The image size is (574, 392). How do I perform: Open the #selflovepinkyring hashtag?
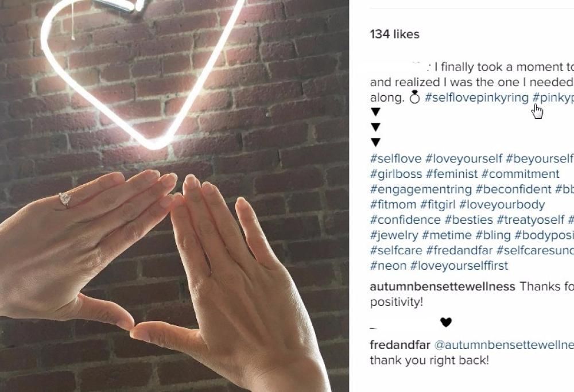click(x=476, y=98)
